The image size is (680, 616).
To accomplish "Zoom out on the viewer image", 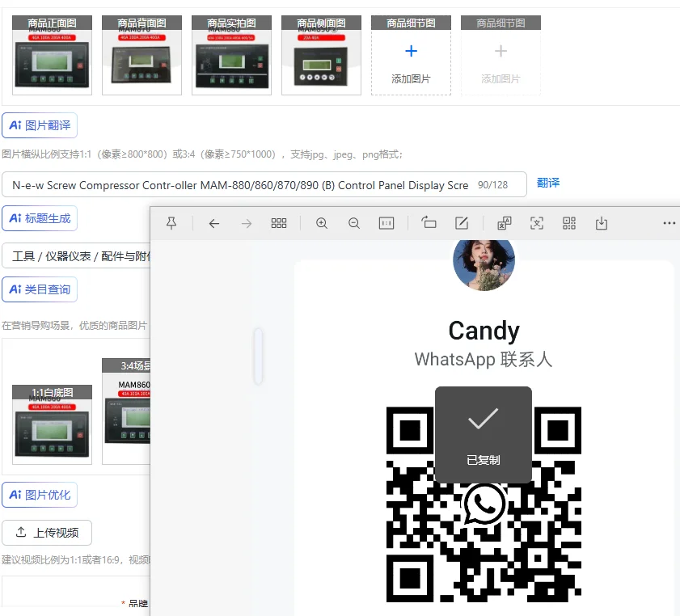I will 354,223.
